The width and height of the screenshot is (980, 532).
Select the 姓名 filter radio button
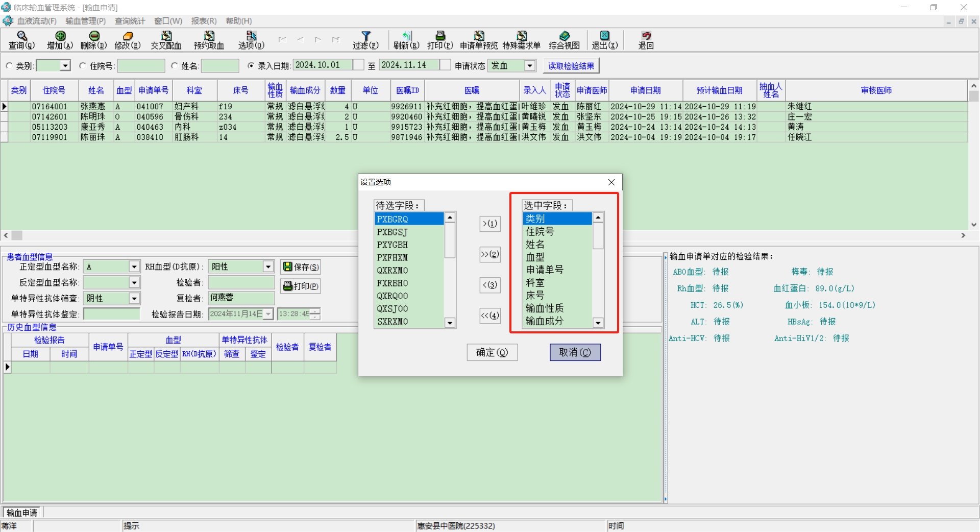175,66
